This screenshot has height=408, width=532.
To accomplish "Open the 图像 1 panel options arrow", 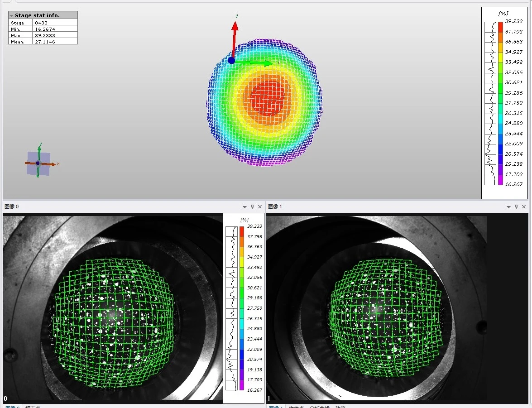I will point(508,206).
